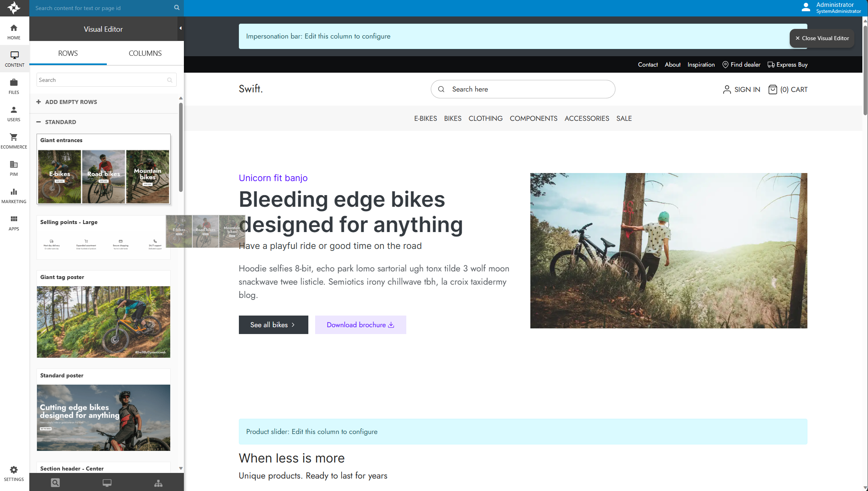This screenshot has height=491, width=868.
Task: Select the device preview icon in the bottom toolbar
Action: click(x=107, y=483)
